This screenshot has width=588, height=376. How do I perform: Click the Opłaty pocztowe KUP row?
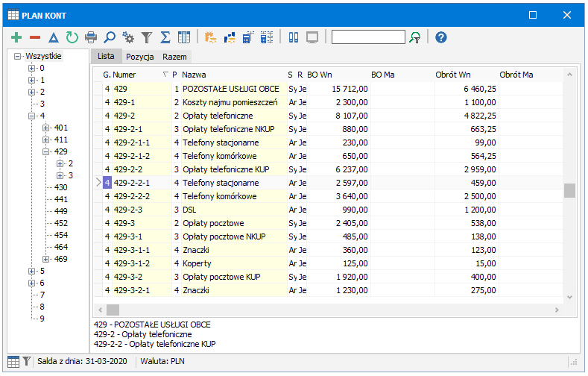click(328, 277)
